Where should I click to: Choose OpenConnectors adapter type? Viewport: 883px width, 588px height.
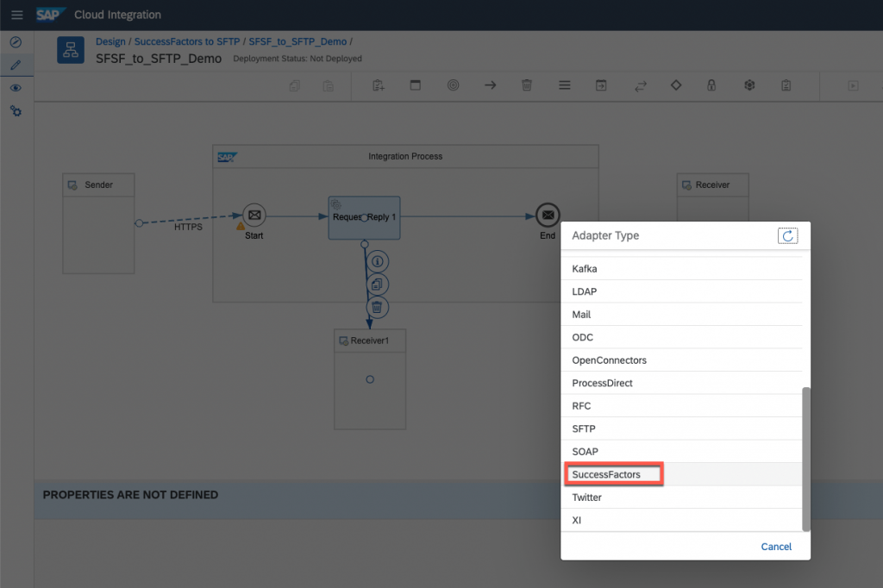(x=681, y=360)
